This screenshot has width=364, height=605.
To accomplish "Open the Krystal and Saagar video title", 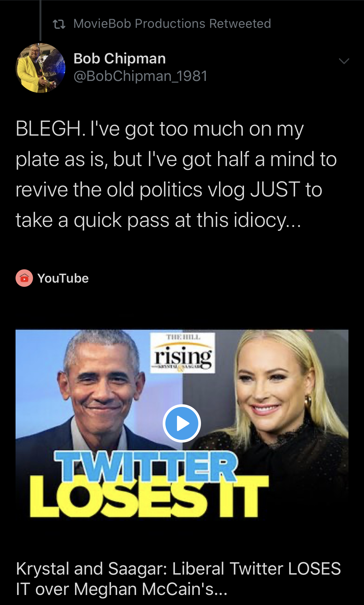I will (178, 578).
